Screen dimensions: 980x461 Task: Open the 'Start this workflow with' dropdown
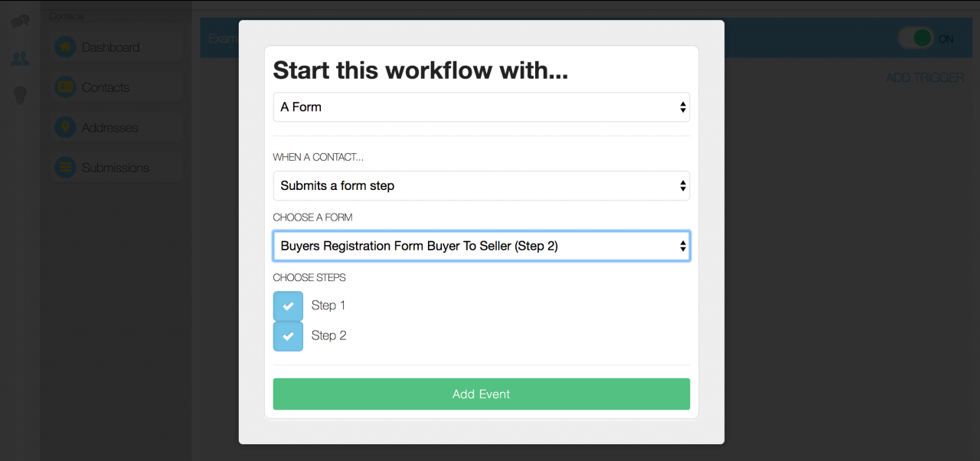tap(481, 107)
